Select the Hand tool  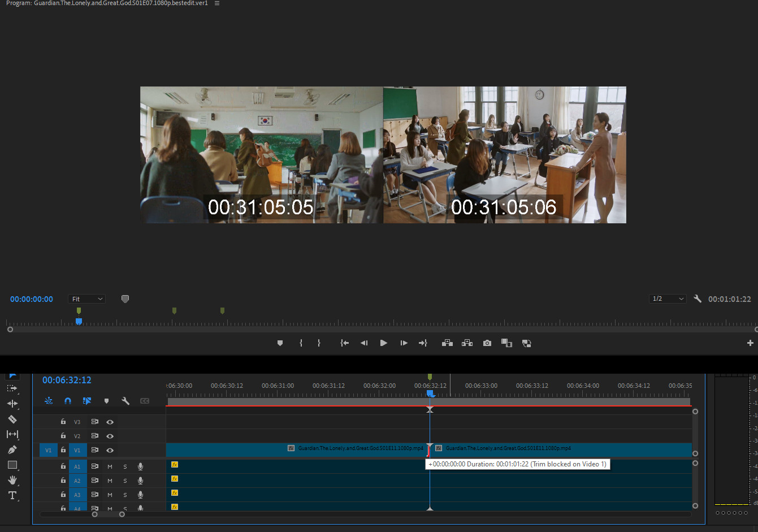tap(12, 480)
